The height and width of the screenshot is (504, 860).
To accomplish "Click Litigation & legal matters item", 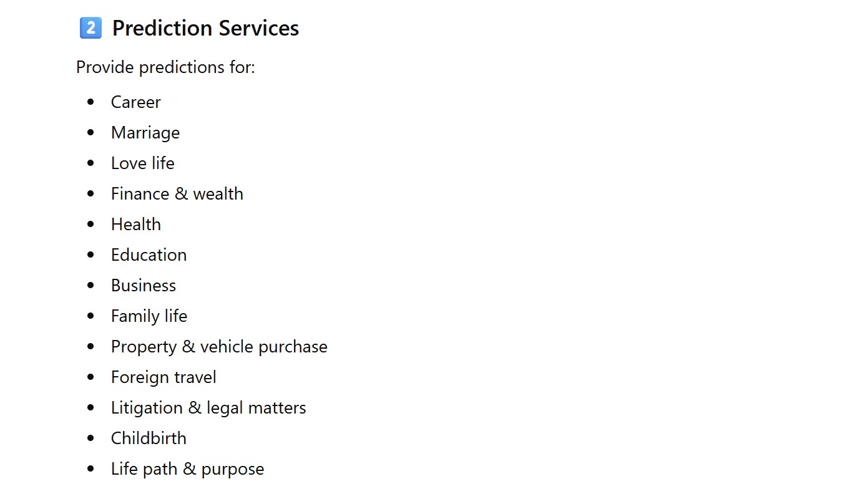I will point(208,408).
